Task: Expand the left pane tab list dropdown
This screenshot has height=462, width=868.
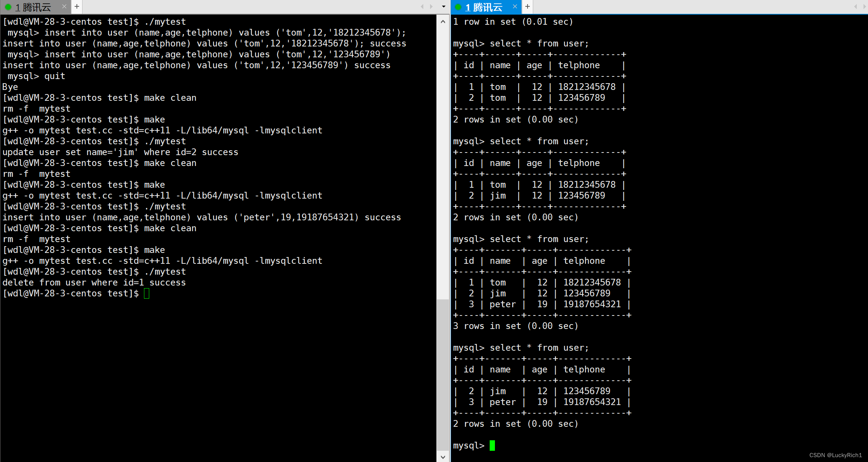Action: tap(444, 6)
